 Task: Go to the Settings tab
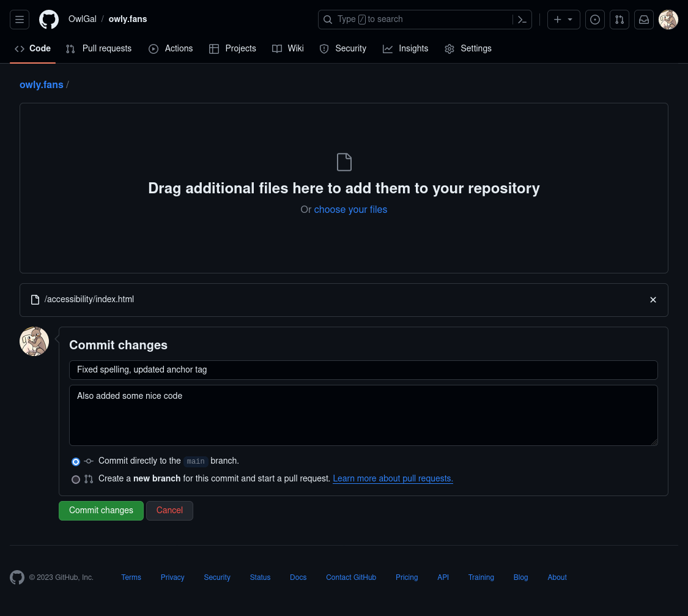click(468, 48)
